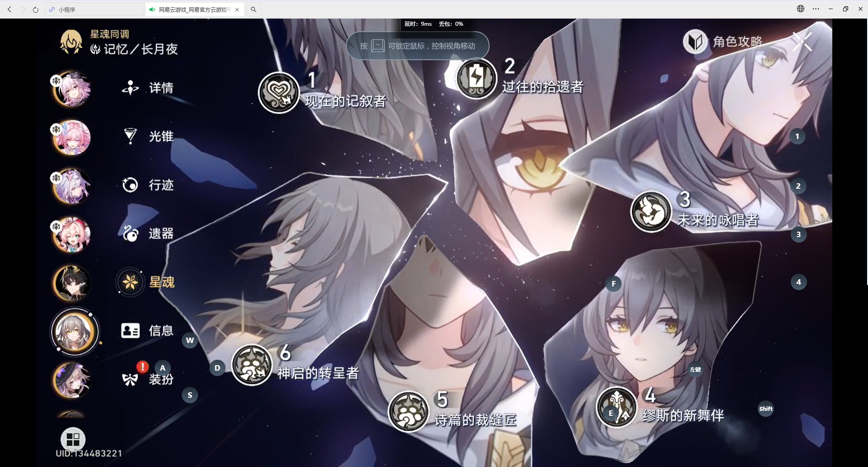This screenshot has height=467, width=868.
Task: Tap the 左键 left-click virtual key
Action: point(695,370)
